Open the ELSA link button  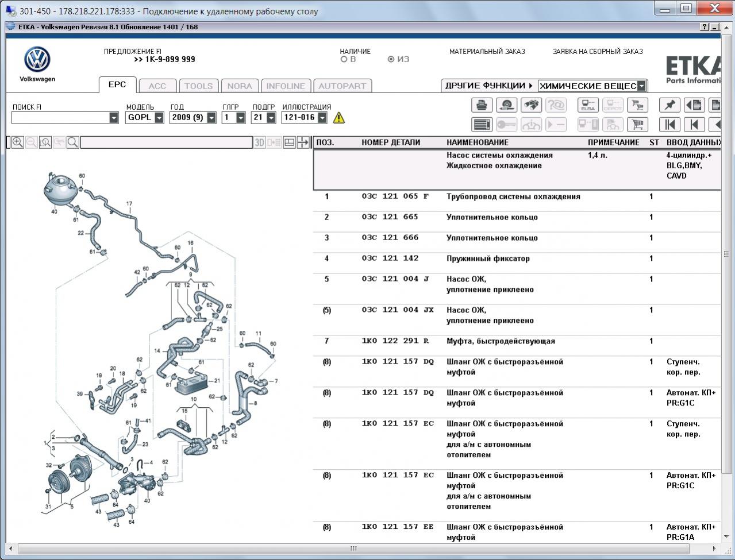pyautogui.click(x=588, y=105)
